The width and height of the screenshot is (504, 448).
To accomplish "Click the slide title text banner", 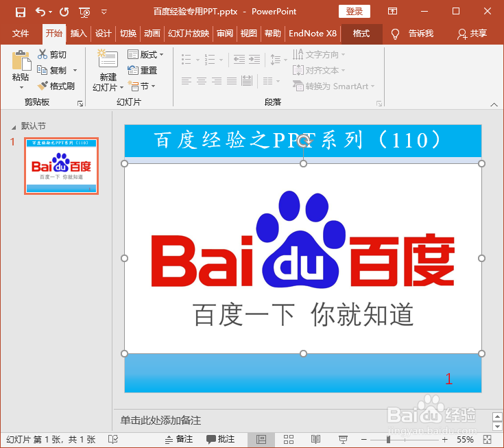I will pos(303,141).
